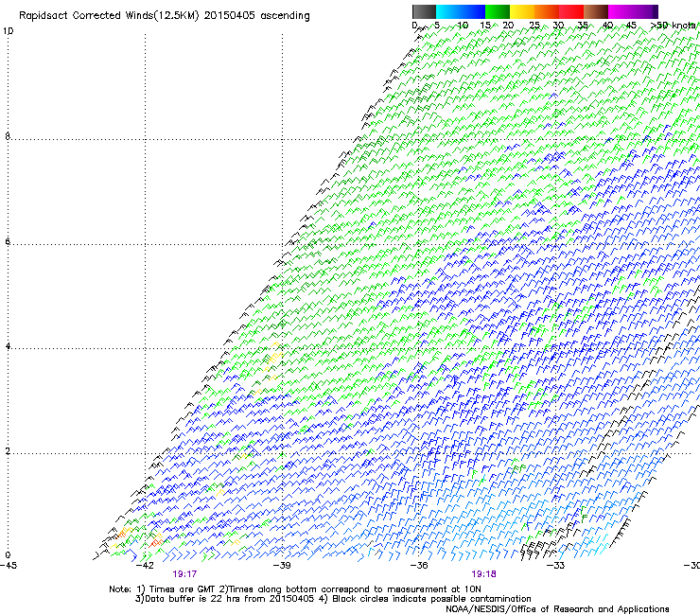Image resolution: width=700 pixels, height=615 pixels.
Task: Click the latitude label '4'
Action: 8,346
